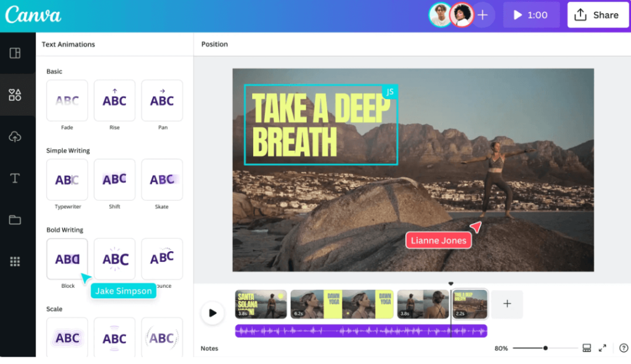Open the Text panel from the sidebar
Image resolution: width=631 pixels, height=364 pixels.
tap(17, 179)
